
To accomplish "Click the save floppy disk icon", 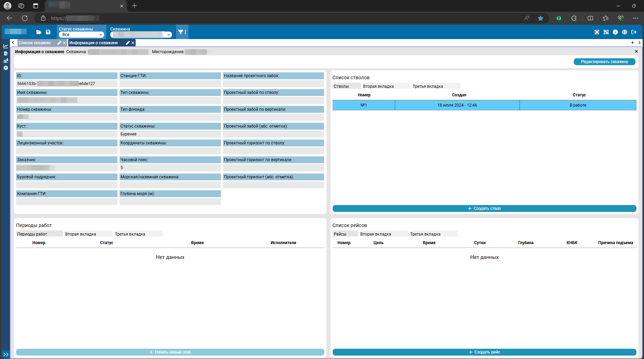I will tap(48, 32).
